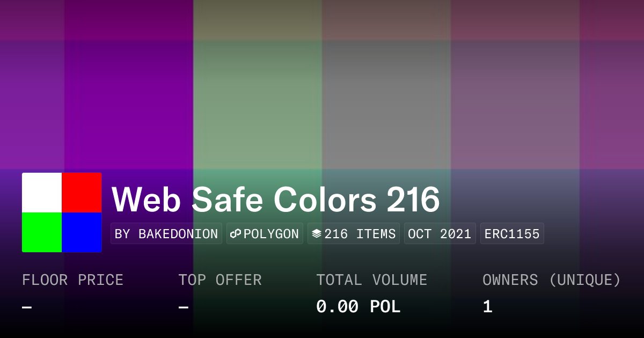Viewport: 644px width, 338px height.
Task: Click the OCT 2021 date badge
Action: click(x=440, y=234)
